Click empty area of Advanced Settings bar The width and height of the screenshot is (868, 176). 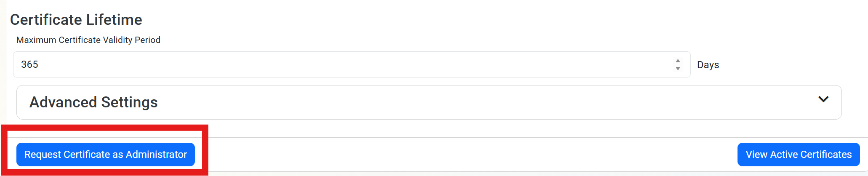(463, 102)
